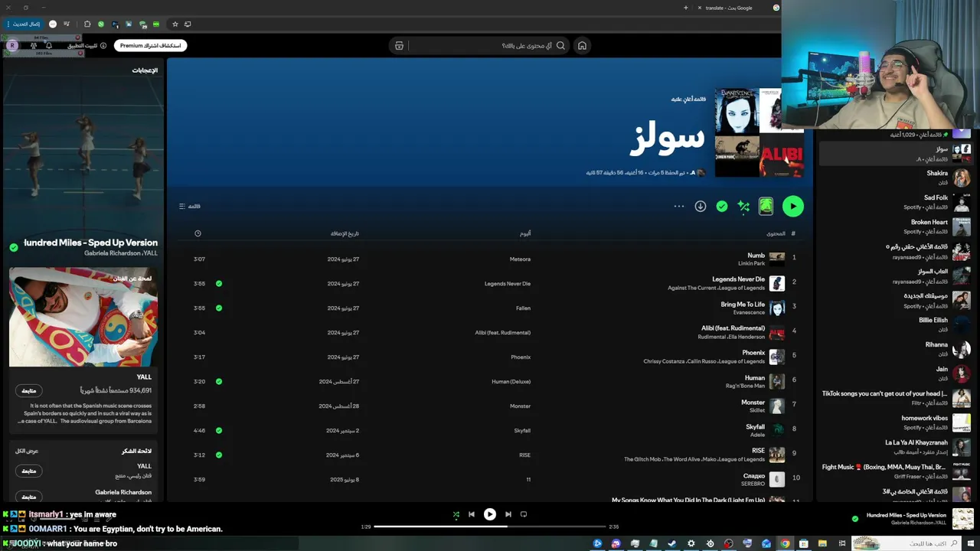
Task: Click the Monster track cover thumbnail
Action: (776, 406)
